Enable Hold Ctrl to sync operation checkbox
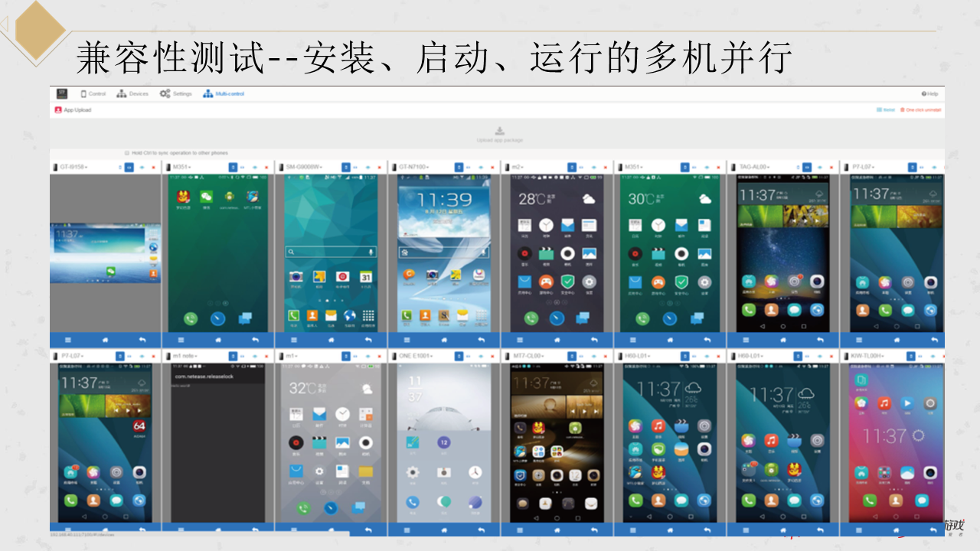The width and height of the screenshot is (980, 551). [x=127, y=153]
